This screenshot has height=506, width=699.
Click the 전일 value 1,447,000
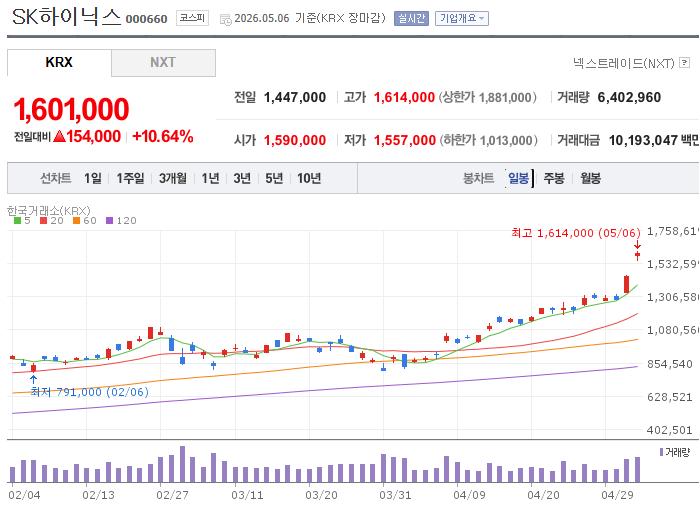(295, 97)
